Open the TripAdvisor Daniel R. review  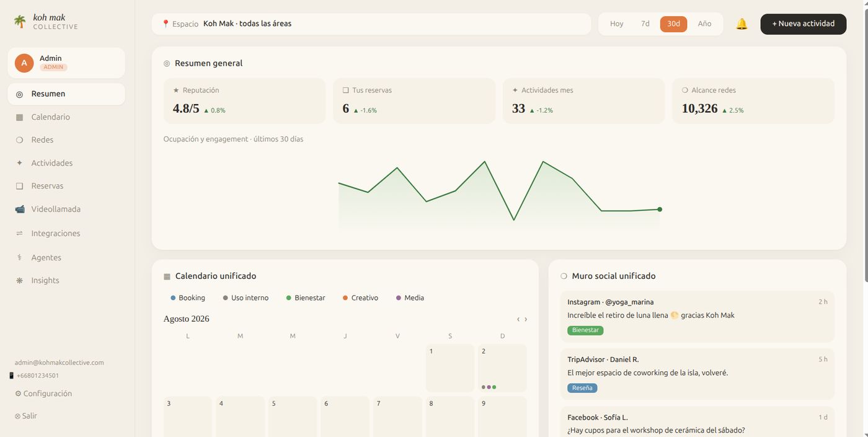(x=697, y=374)
